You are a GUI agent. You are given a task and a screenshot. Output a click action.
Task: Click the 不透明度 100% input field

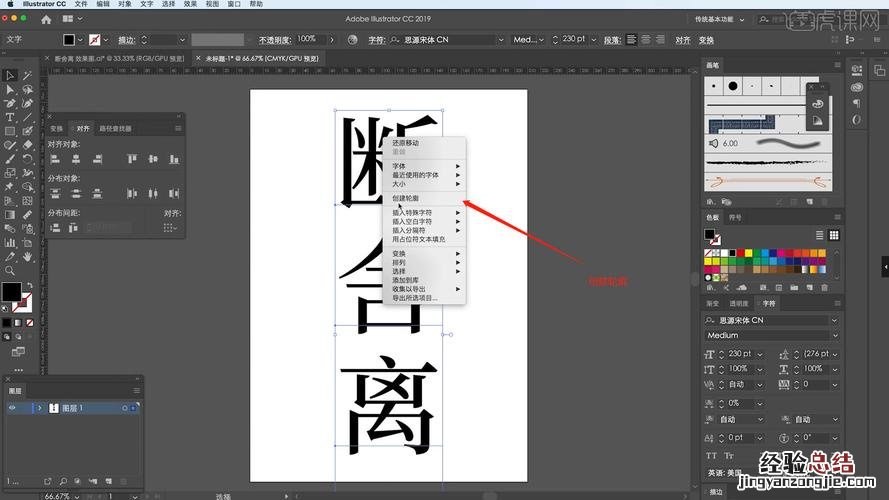306,39
